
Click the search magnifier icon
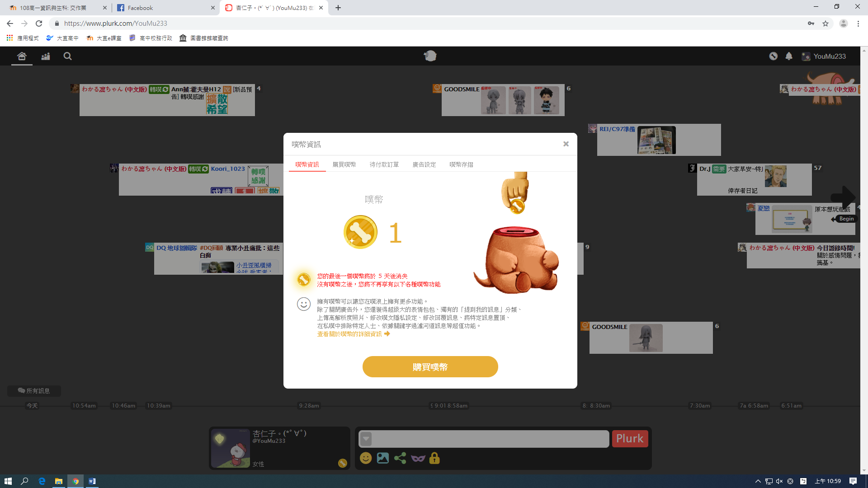click(x=68, y=56)
